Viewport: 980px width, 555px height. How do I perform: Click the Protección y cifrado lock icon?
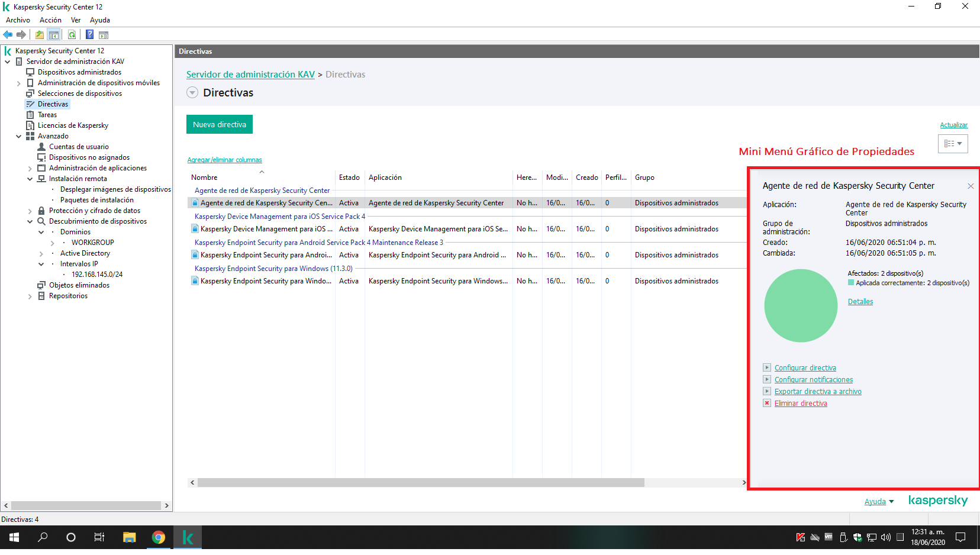41,211
